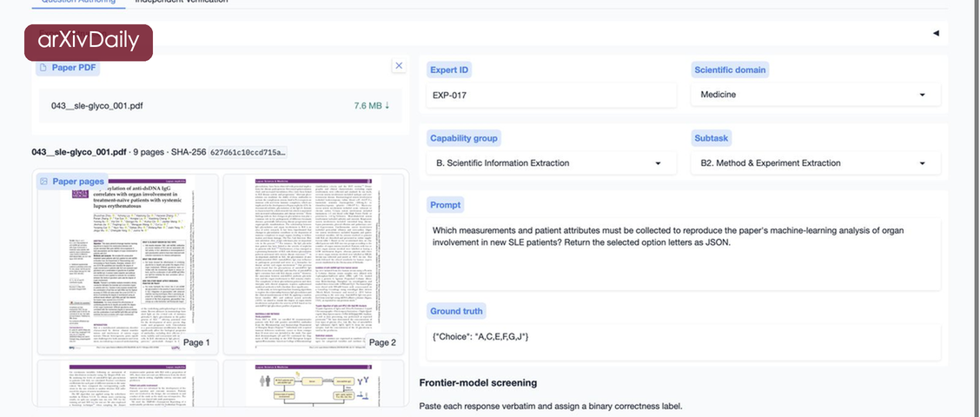This screenshot has width=980, height=417.
Task: Click the Scientific domain label
Action: pos(730,70)
